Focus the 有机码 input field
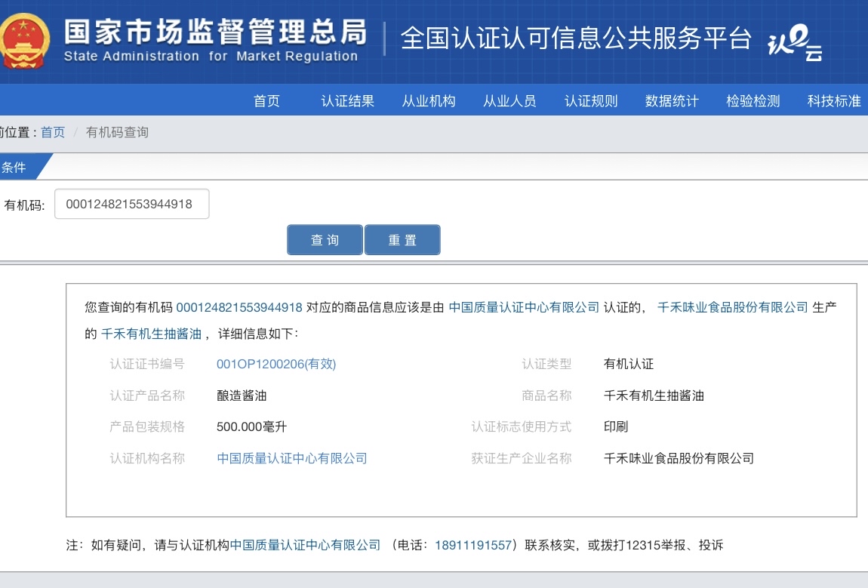This screenshot has width=868, height=588. (x=132, y=204)
